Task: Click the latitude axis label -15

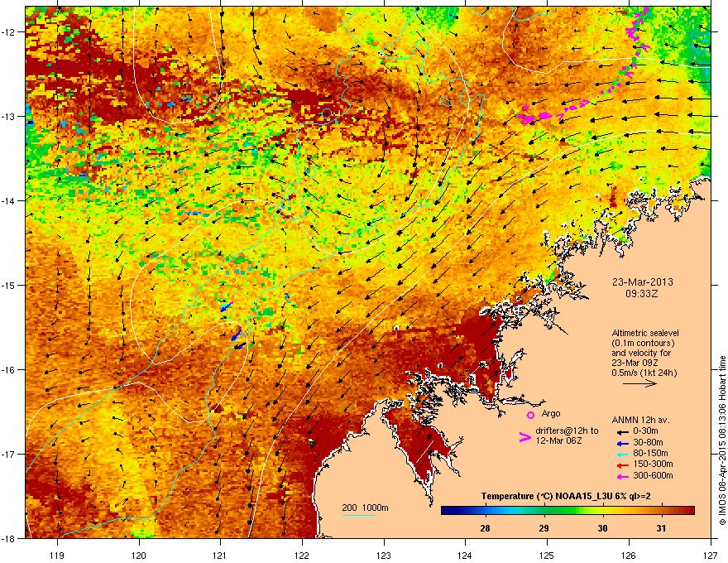Action: [x=9, y=285]
